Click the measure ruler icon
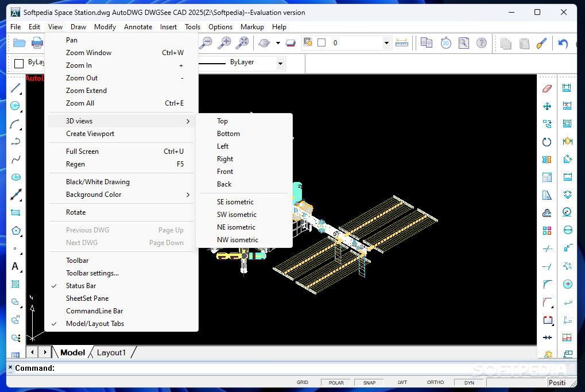This screenshot has height=392, width=585. [x=402, y=43]
